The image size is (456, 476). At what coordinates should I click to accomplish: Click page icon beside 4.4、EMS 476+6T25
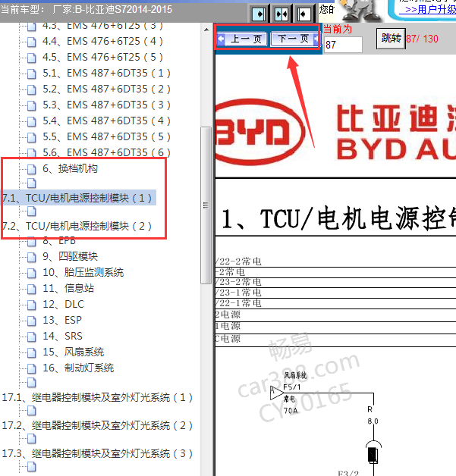click(x=32, y=42)
